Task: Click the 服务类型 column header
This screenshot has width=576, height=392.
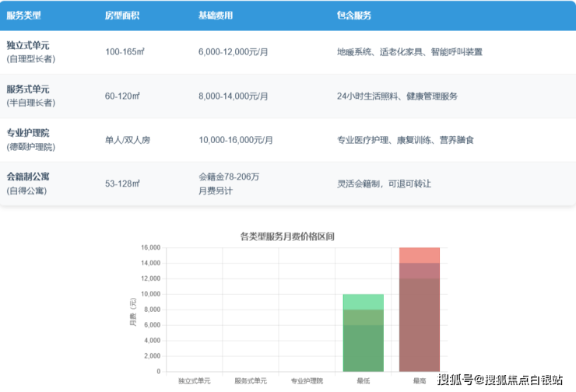Action: (23, 16)
